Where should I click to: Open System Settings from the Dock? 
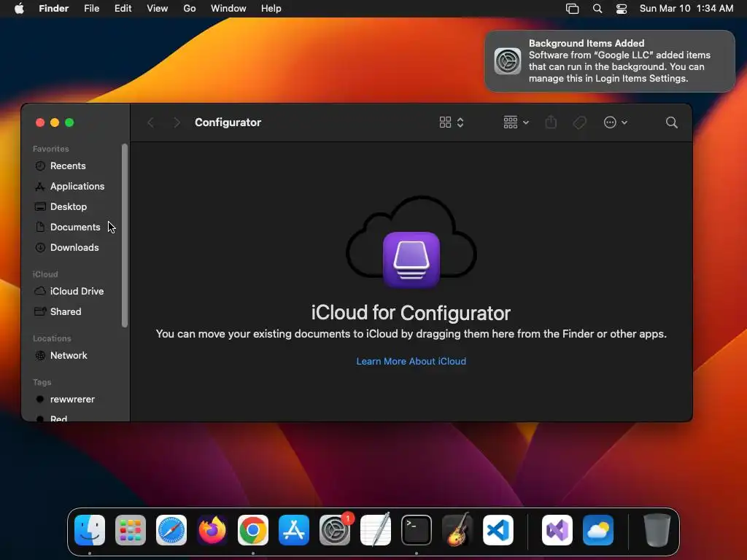tap(335, 530)
